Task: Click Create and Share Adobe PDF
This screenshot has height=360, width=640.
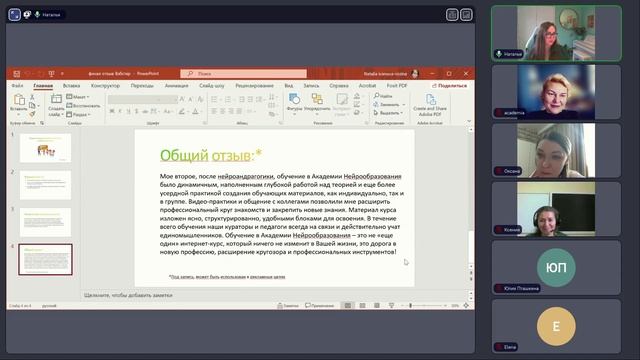Action: [x=430, y=105]
